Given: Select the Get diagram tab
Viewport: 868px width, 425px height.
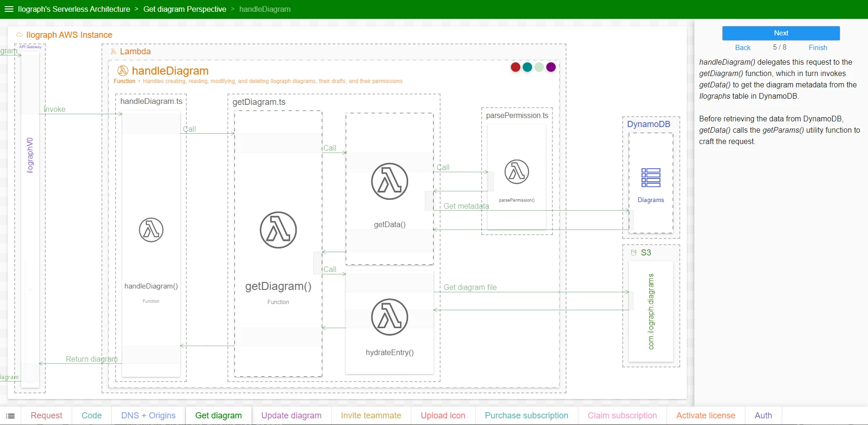Looking at the screenshot, I should click(x=218, y=416).
